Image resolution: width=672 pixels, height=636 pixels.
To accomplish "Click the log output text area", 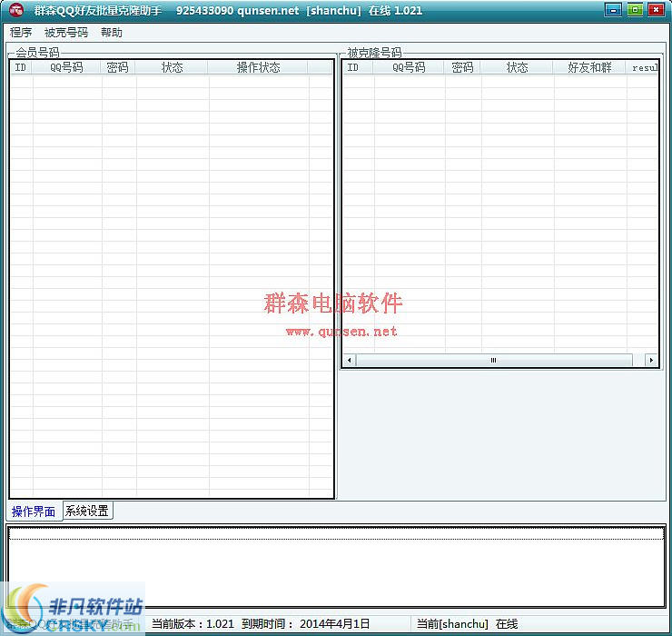I will [x=336, y=566].
